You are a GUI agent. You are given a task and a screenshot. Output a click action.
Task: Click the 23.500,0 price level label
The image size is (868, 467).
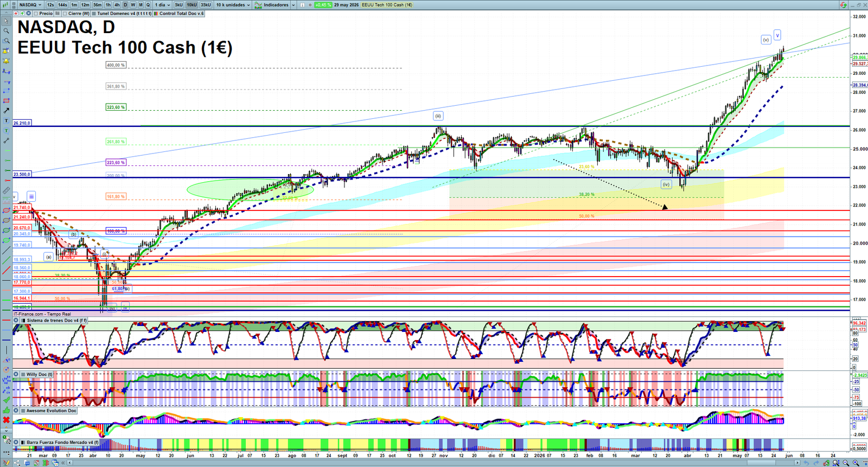(x=22, y=175)
